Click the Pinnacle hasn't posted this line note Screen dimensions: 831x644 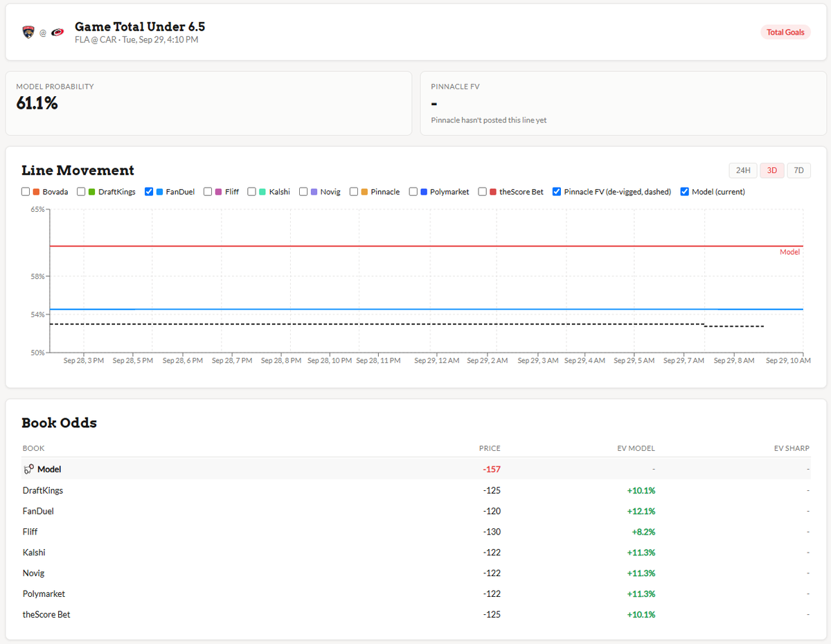tap(489, 120)
